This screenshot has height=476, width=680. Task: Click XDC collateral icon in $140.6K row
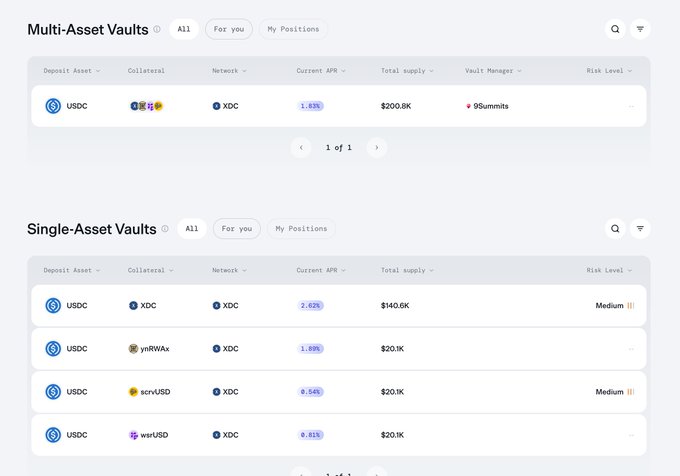click(x=134, y=305)
